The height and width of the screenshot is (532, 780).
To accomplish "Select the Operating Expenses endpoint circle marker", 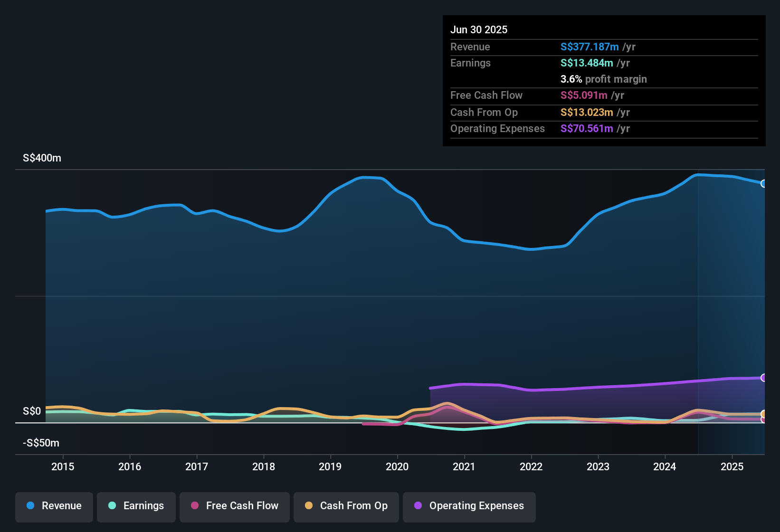I will coord(764,378).
